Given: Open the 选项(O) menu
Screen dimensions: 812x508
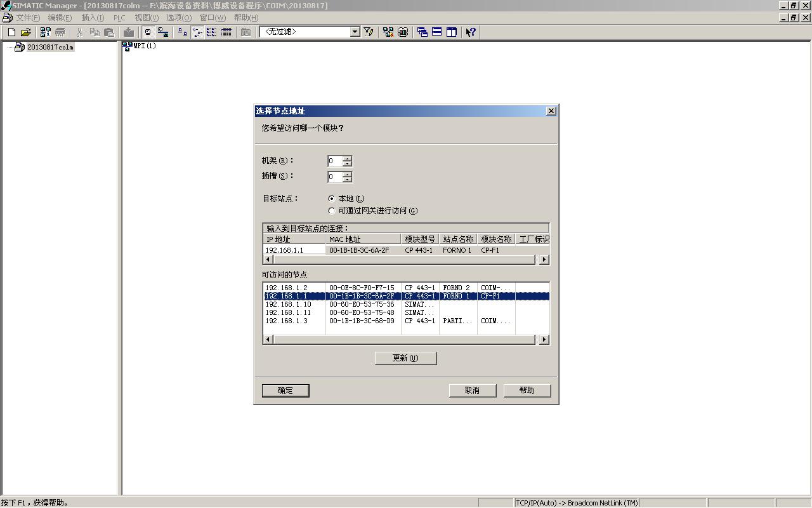Looking at the screenshot, I should click(179, 18).
